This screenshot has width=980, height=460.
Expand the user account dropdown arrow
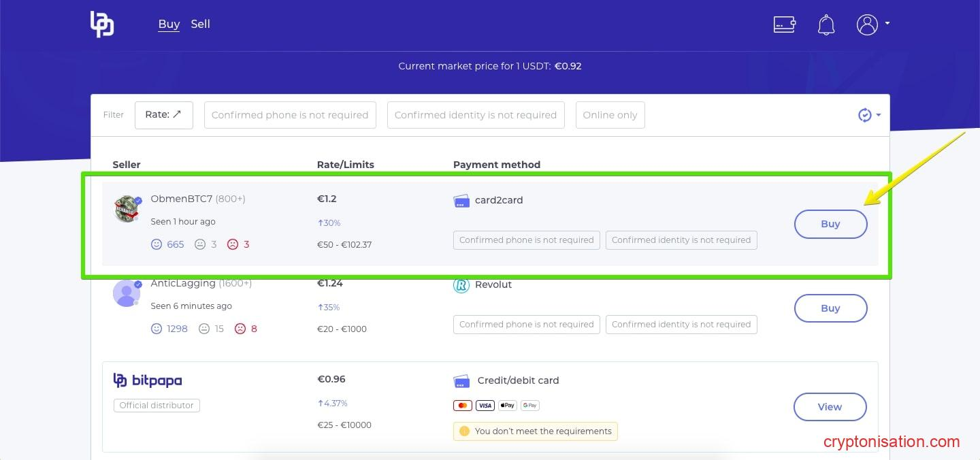coord(887,24)
